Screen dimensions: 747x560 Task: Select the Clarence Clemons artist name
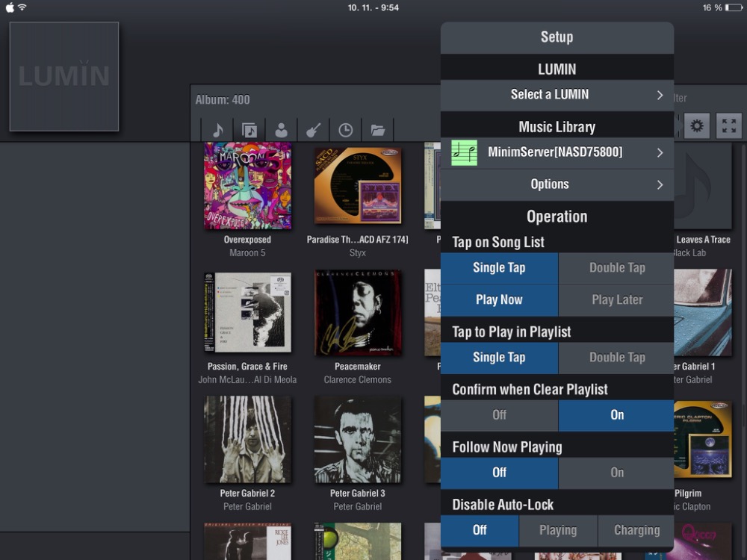[x=358, y=380]
